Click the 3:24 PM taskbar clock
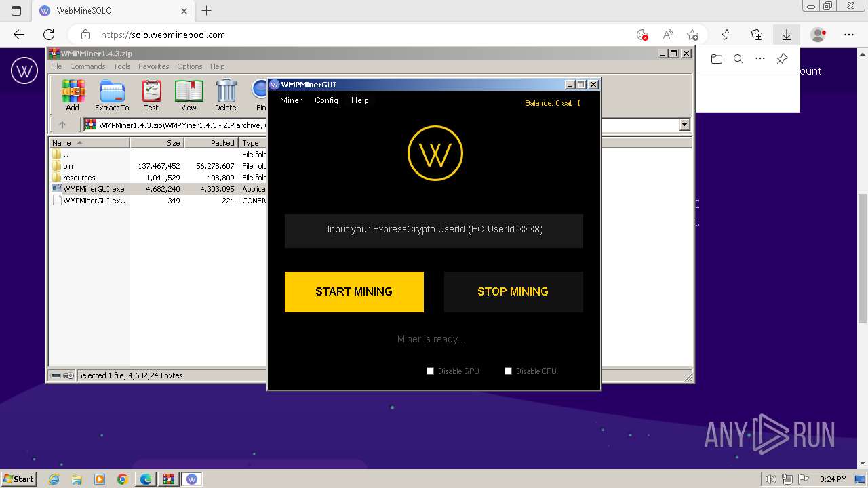868x488 pixels. click(x=833, y=479)
